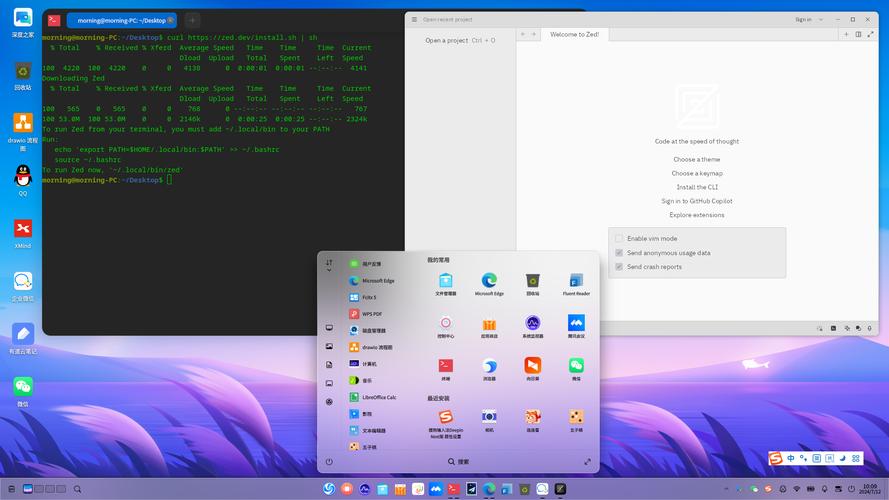Go back with Zed's left arrow

523,35
